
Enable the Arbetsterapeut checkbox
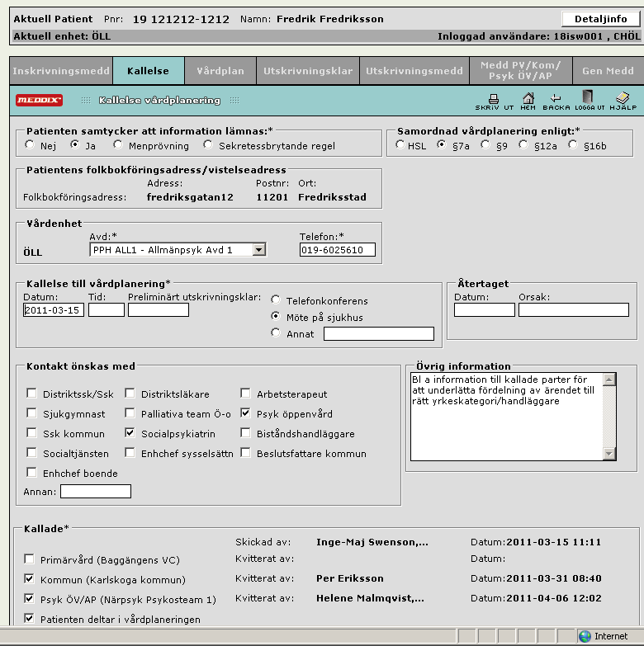245,393
